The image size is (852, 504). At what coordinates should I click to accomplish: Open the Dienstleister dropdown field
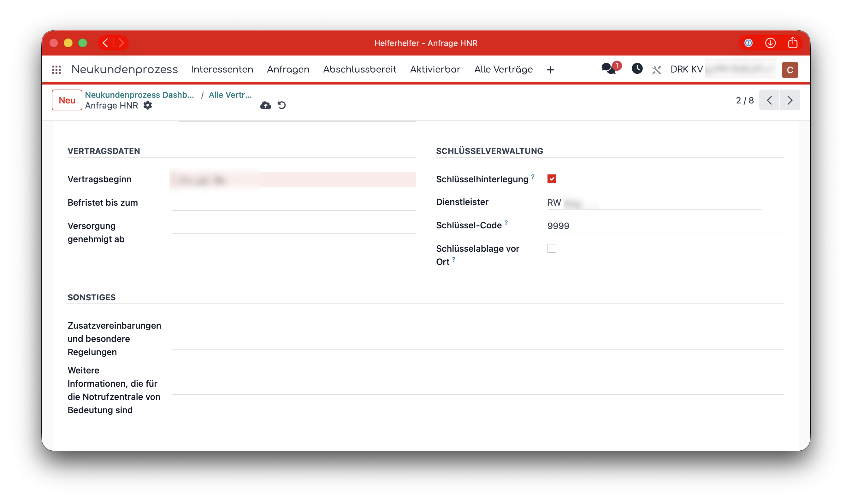click(x=654, y=203)
